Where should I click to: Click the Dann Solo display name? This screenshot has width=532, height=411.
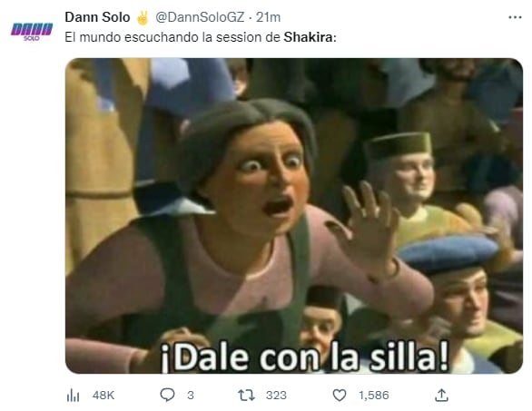pyautogui.click(x=97, y=17)
